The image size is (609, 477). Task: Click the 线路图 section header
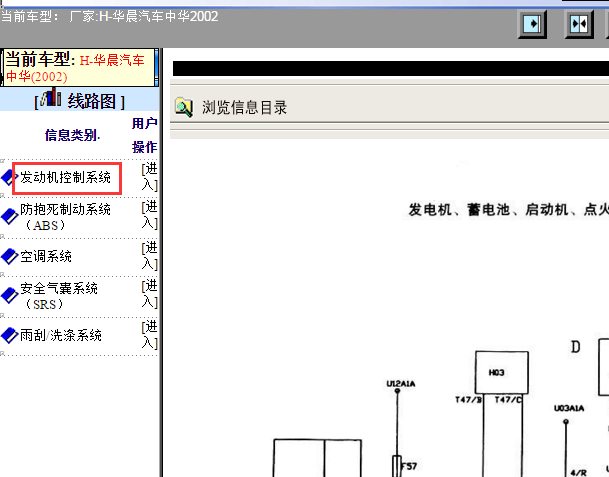point(92,101)
